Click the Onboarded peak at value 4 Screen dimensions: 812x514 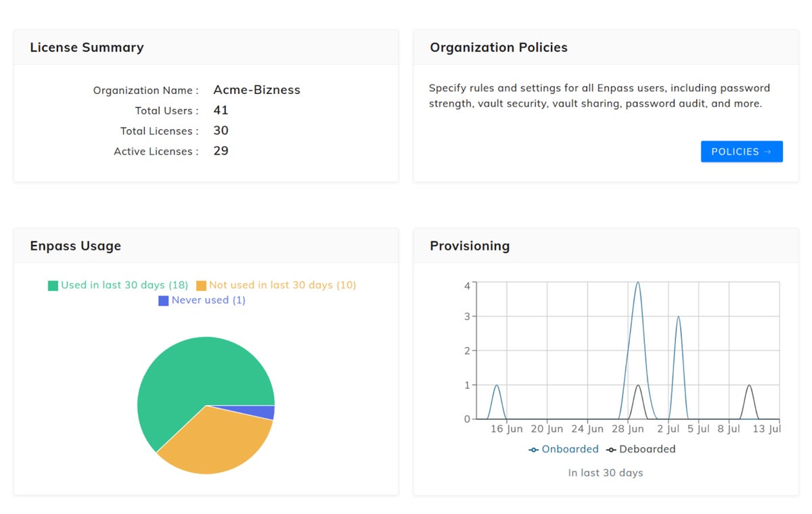[637, 283]
